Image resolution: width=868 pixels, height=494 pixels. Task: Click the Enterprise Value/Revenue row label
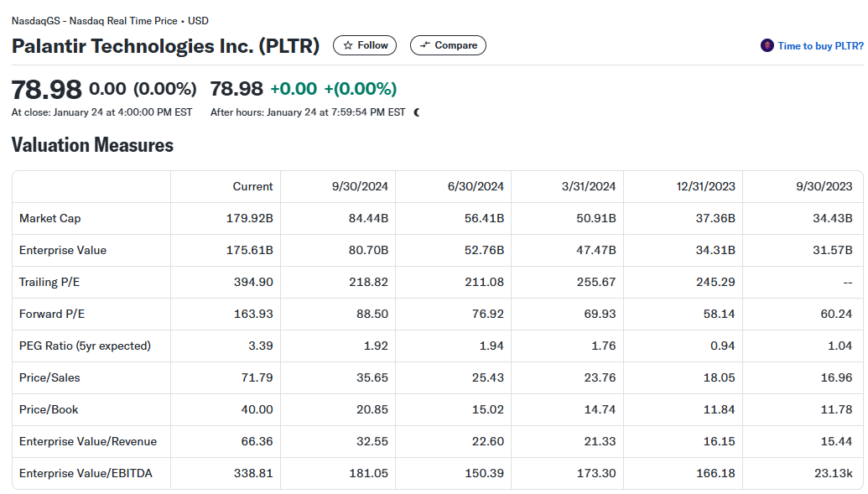(x=88, y=441)
